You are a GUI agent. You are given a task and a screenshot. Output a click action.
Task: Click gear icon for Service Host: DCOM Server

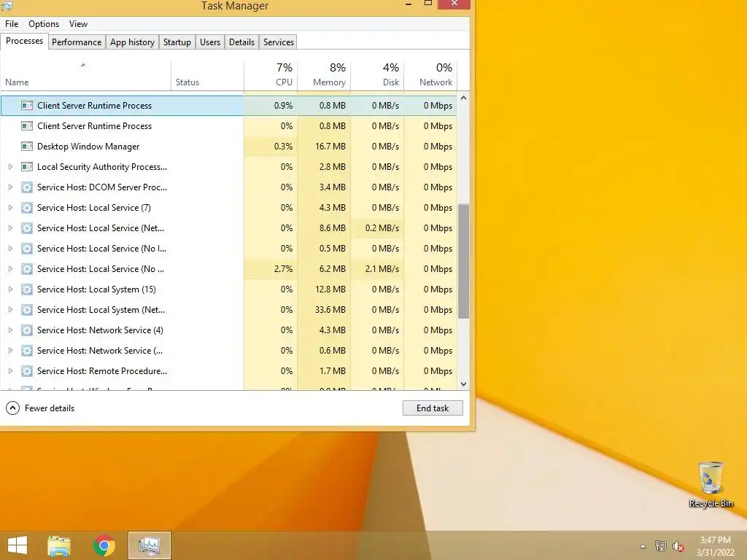(x=27, y=187)
